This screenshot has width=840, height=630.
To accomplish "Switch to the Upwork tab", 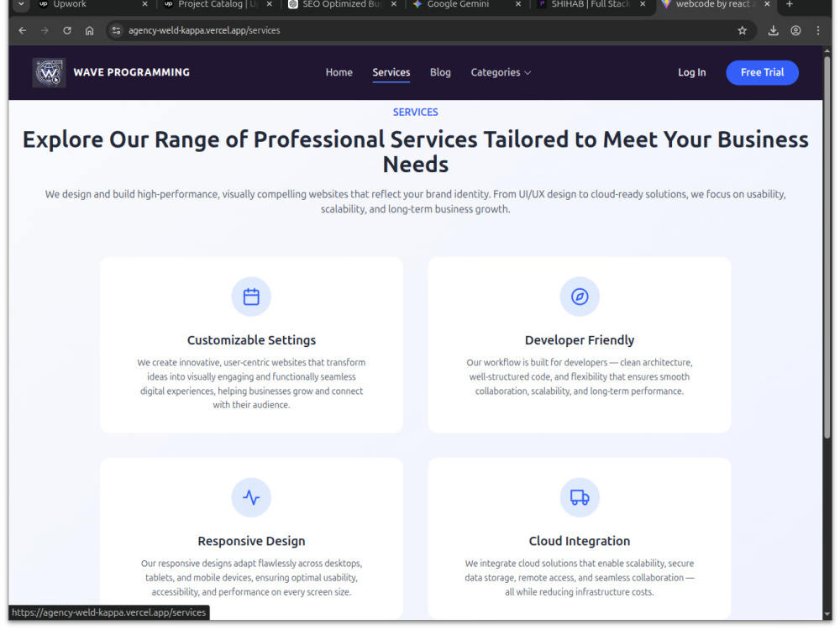I will 91,4.
